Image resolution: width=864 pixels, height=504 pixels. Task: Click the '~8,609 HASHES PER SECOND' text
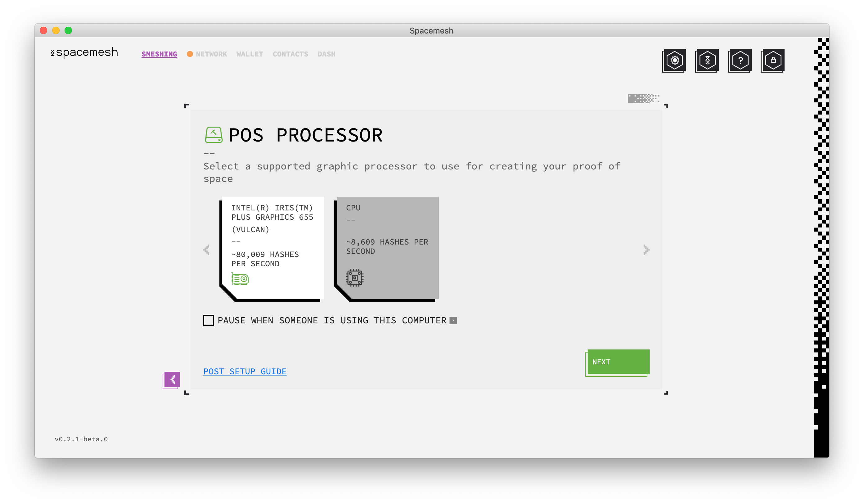coord(387,246)
